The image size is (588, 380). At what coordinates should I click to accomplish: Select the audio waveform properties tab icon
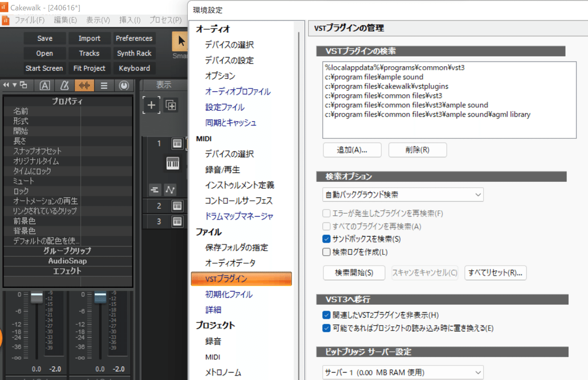click(x=83, y=85)
